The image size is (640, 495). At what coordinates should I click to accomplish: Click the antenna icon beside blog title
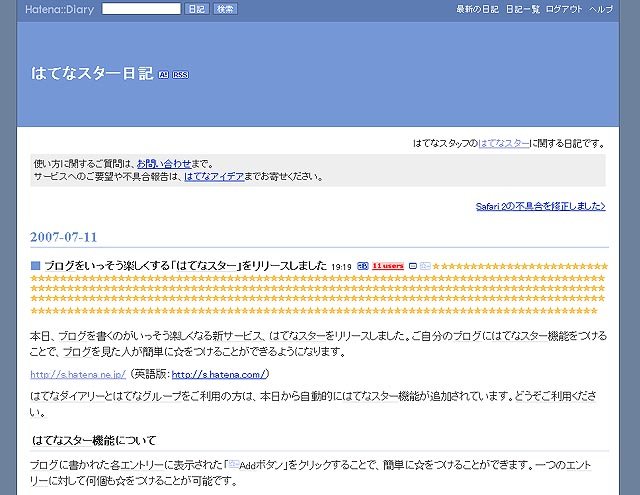coord(163,75)
